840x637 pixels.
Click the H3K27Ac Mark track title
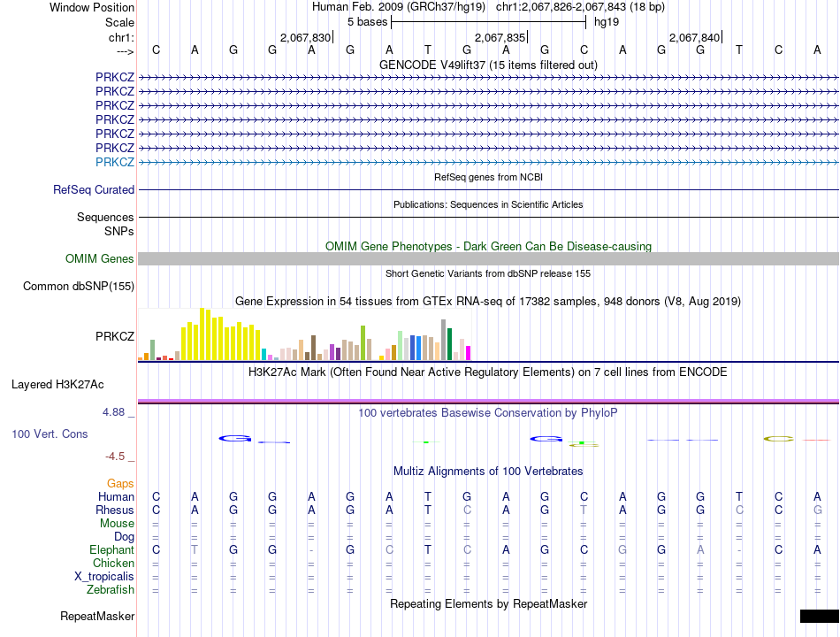(x=488, y=372)
